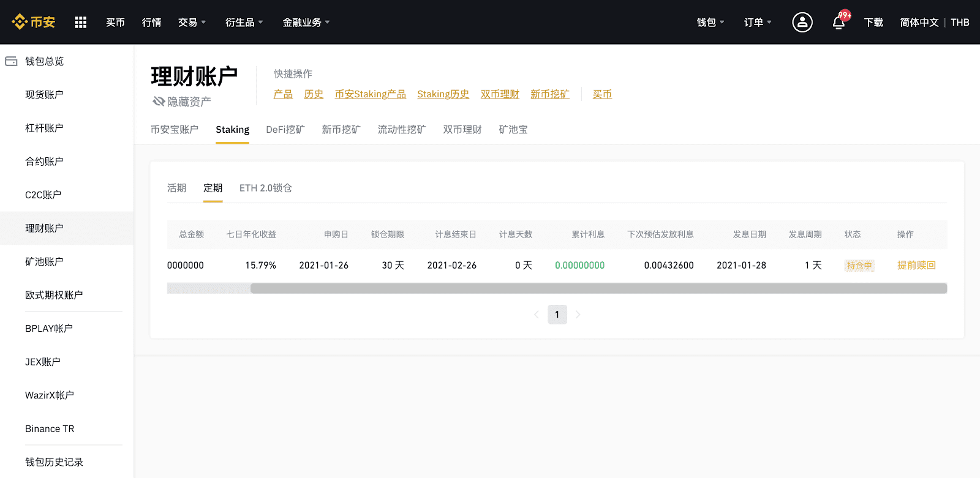Click the 买币 quick link
This screenshot has height=478, width=980.
tap(602, 94)
